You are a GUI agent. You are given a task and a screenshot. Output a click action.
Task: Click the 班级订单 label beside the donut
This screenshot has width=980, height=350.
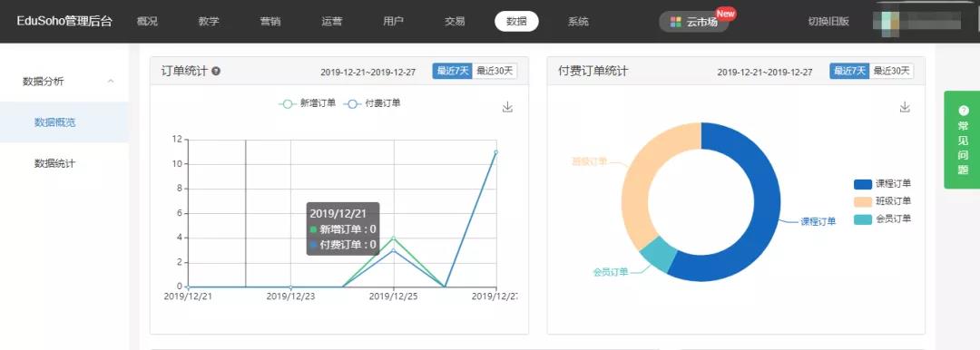(590, 162)
